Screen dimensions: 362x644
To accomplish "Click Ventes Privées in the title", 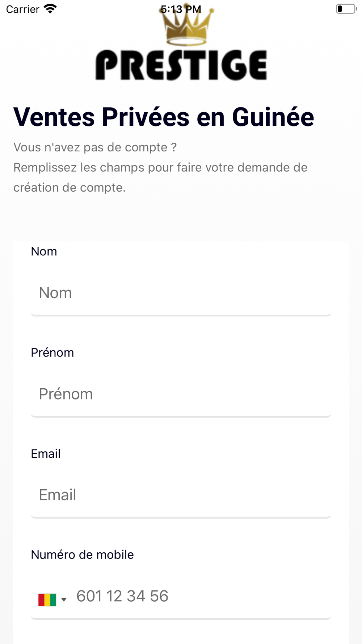I will tap(101, 117).
